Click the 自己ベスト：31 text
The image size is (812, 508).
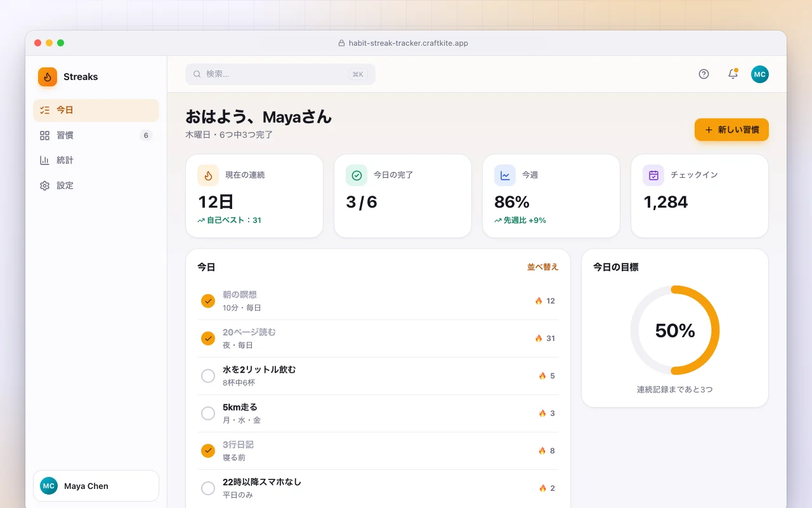[234, 220]
